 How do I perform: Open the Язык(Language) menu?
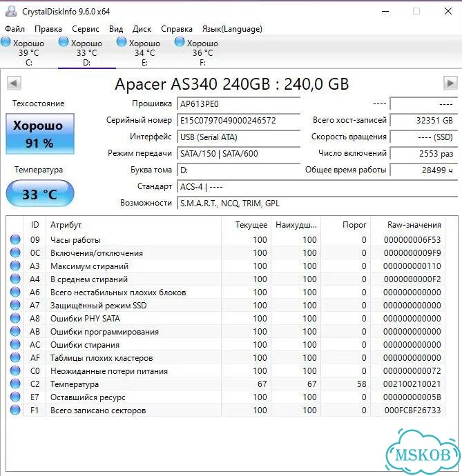tap(232, 29)
